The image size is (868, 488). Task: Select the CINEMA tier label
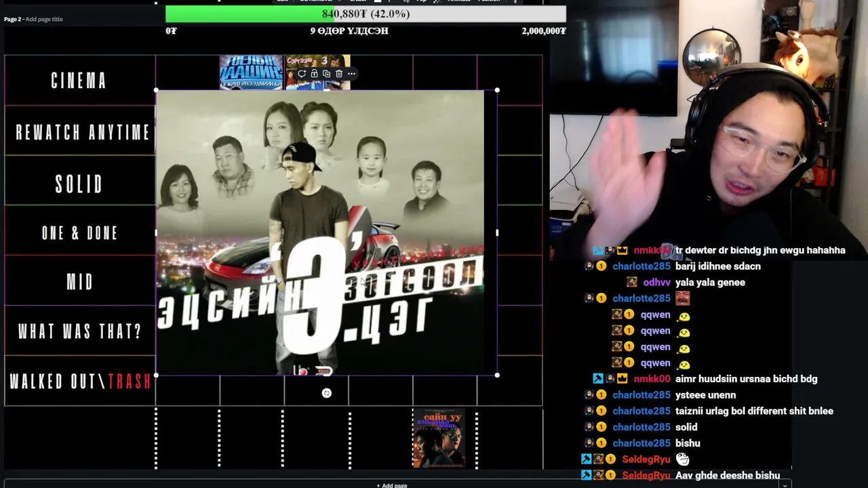79,81
